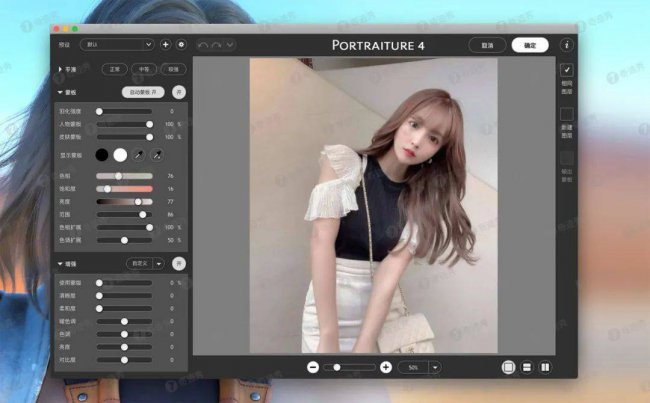Click the 自定义 enhancement preset button
This screenshot has width=650, height=403.
[x=140, y=264]
